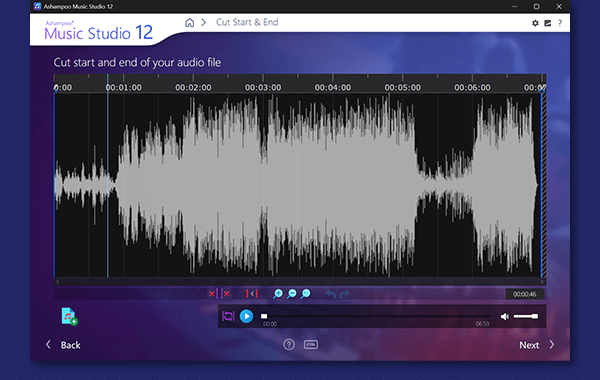The width and height of the screenshot is (600, 380).
Task: Click the red trim-to-selection icon
Action: coord(252,294)
